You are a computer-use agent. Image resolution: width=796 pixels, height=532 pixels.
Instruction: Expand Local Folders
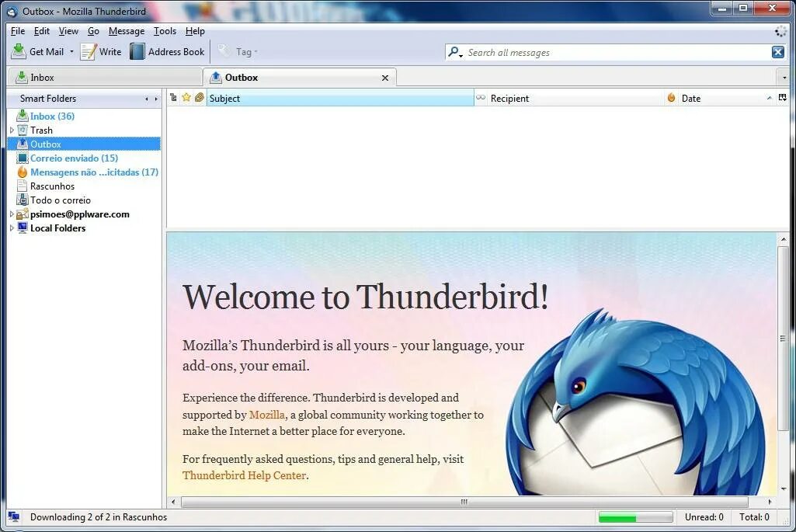point(12,228)
